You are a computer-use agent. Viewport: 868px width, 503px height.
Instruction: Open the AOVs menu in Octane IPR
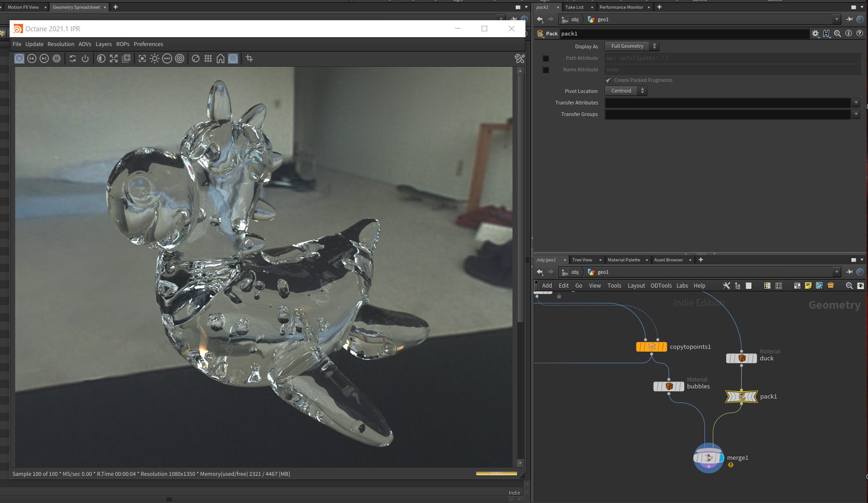pos(85,44)
